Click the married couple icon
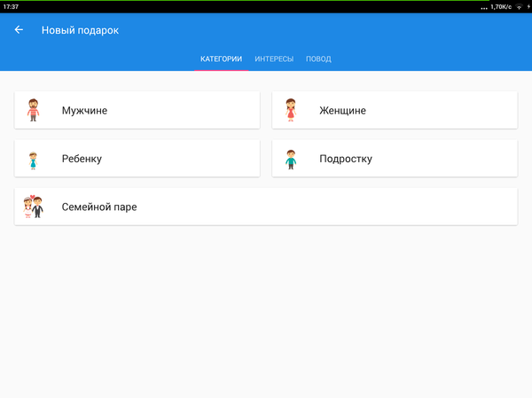Viewport: 532px width, 398px height. pos(33,207)
